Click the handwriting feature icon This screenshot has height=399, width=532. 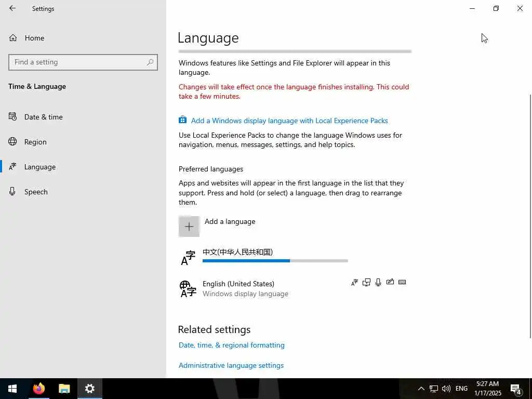tap(390, 282)
